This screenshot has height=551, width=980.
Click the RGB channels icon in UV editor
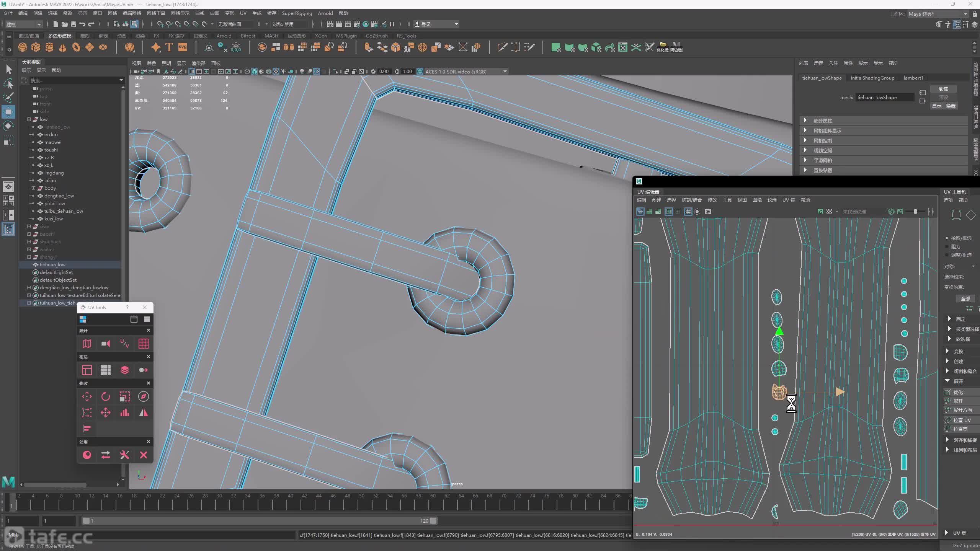click(x=891, y=212)
